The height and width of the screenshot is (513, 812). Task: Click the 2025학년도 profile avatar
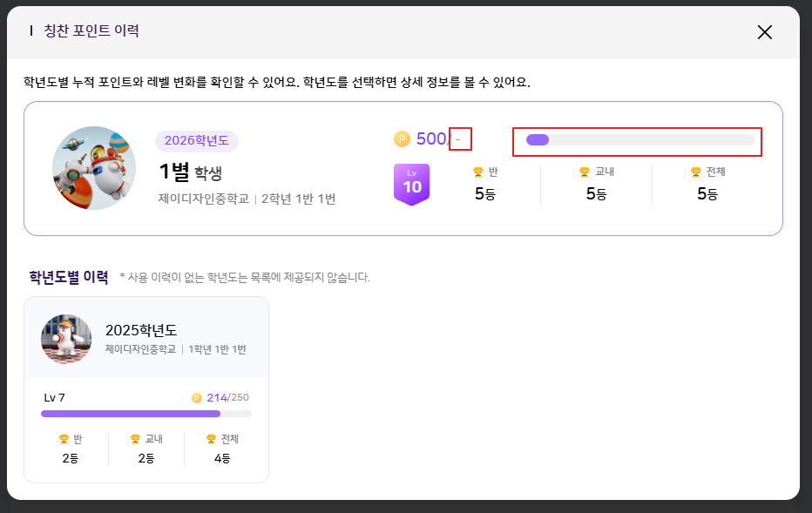click(66, 339)
